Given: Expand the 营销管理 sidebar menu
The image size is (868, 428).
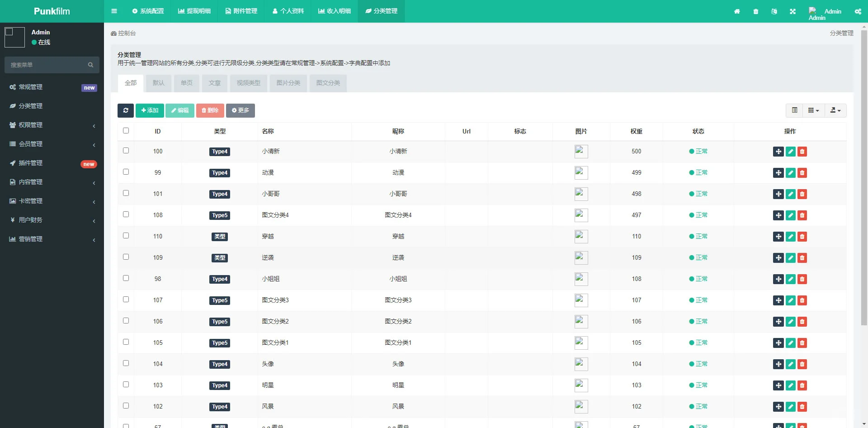Looking at the screenshot, I should point(52,239).
